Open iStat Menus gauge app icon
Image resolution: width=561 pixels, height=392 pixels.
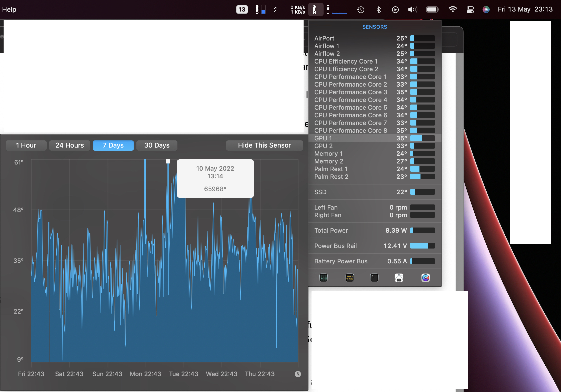pos(425,277)
